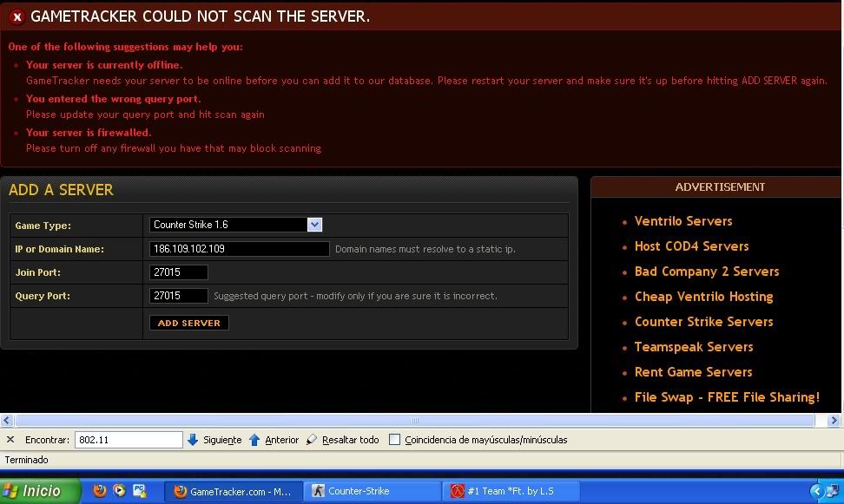Screen dimensions: 844x504
Task: Open the Game Type dropdown
Action: tap(315, 225)
